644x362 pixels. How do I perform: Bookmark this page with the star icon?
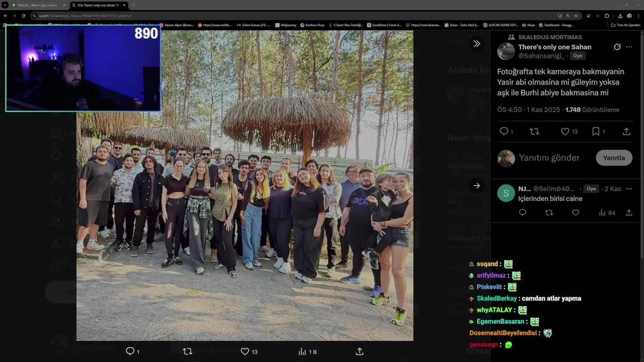[x=576, y=16]
